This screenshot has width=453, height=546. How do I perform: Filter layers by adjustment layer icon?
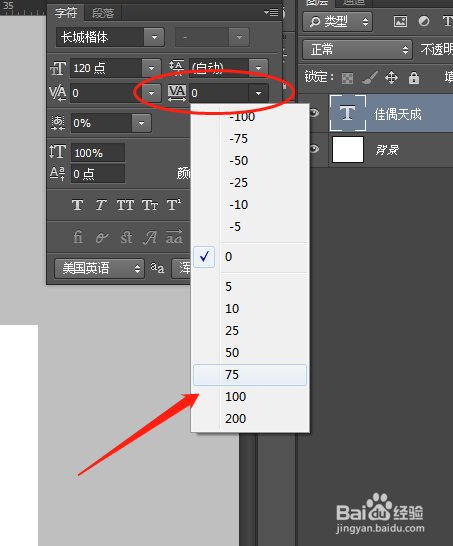tap(424, 22)
